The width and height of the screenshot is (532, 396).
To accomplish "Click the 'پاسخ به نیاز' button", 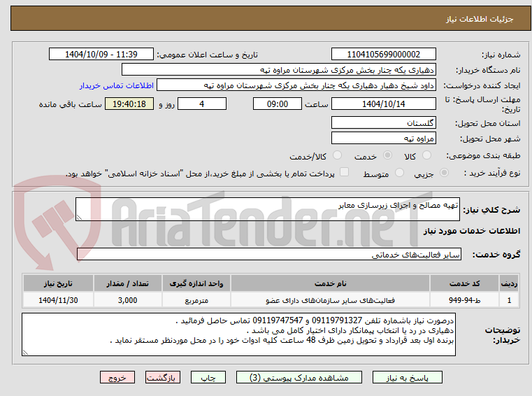I will pyautogui.click(x=407, y=377).
